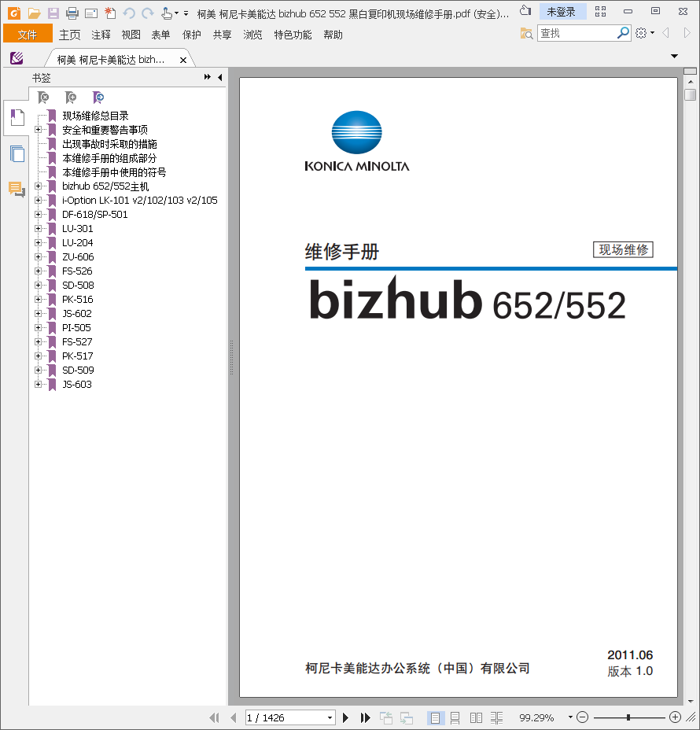Expand bookmarks panel double arrow
The image size is (700, 730).
tap(208, 77)
